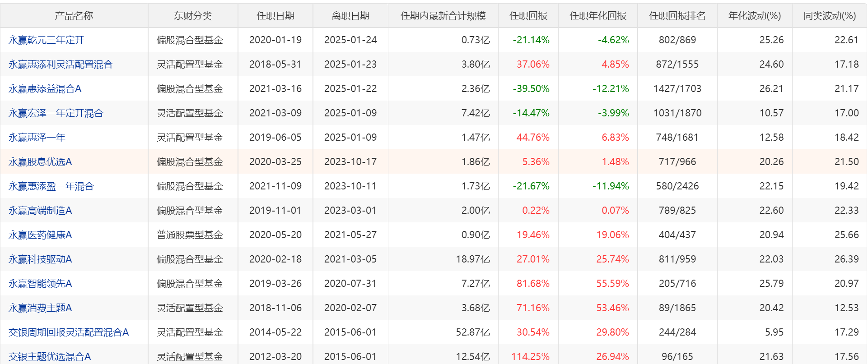Click the 52.87亿 scale value
Viewport: 868px width, 364px height.
tap(473, 332)
